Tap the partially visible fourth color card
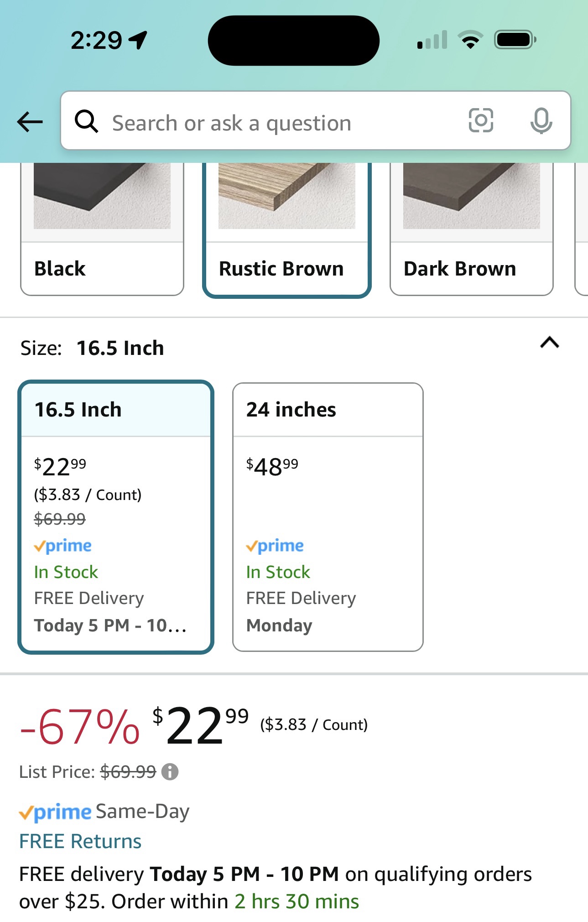Viewport: 588px width, 922px height. pos(582,229)
